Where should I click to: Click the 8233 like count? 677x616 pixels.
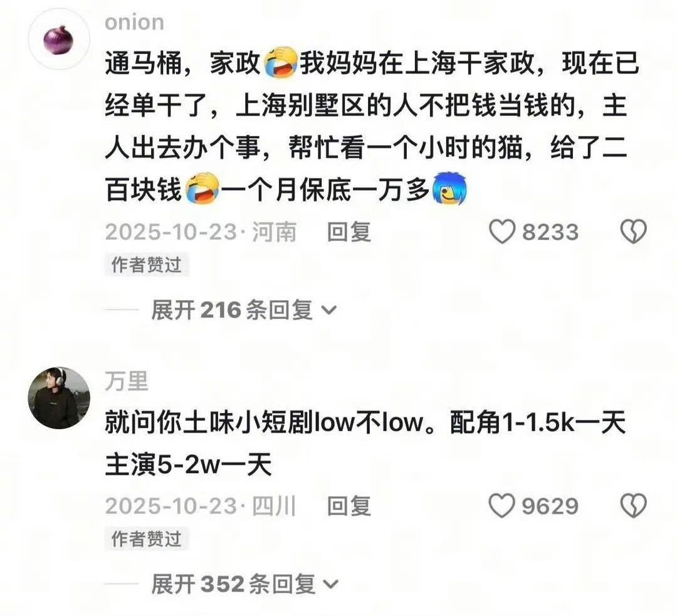550,232
